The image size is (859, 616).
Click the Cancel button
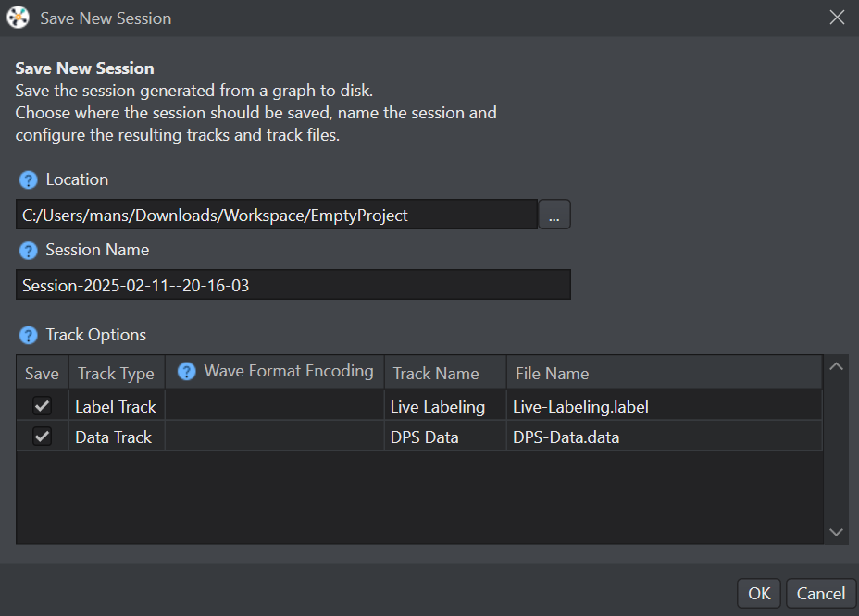tap(821, 594)
